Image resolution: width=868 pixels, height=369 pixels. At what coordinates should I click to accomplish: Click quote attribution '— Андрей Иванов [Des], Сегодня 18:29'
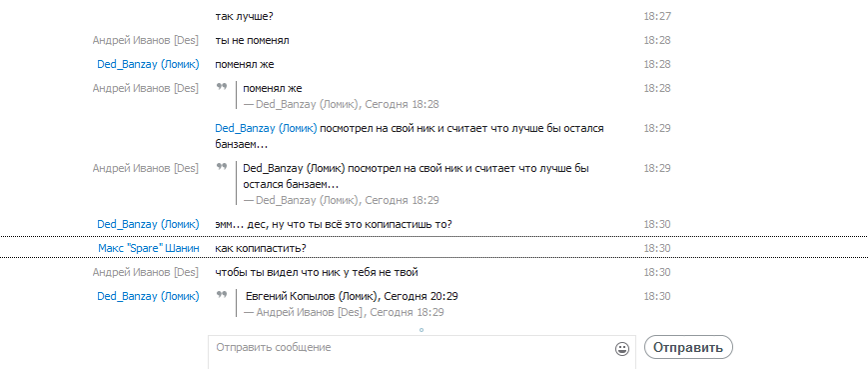point(344,312)
